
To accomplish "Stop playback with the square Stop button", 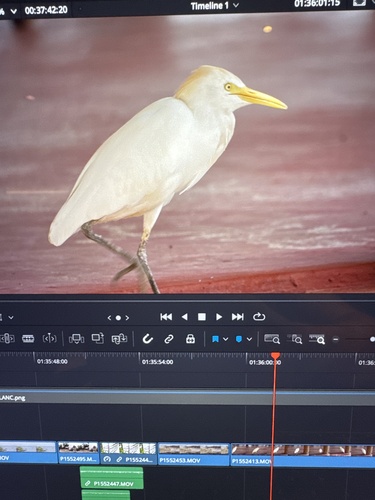I will [x=202, y=317].
